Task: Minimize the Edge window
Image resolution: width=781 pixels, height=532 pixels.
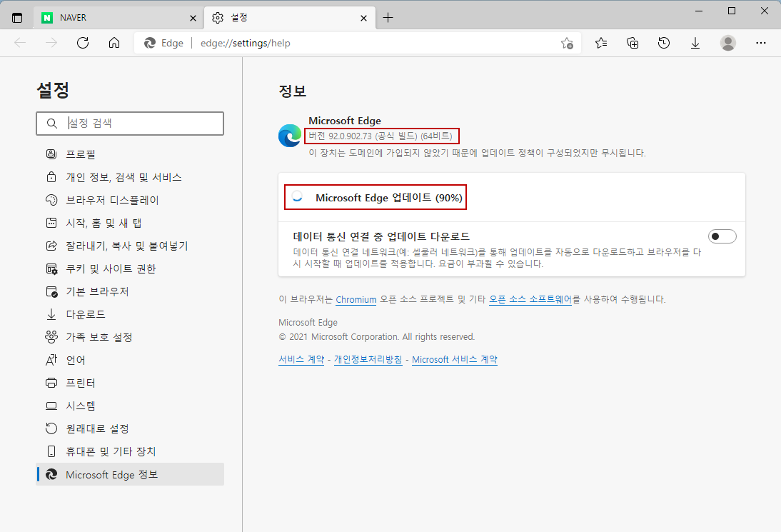Action: tap(699, 11)
